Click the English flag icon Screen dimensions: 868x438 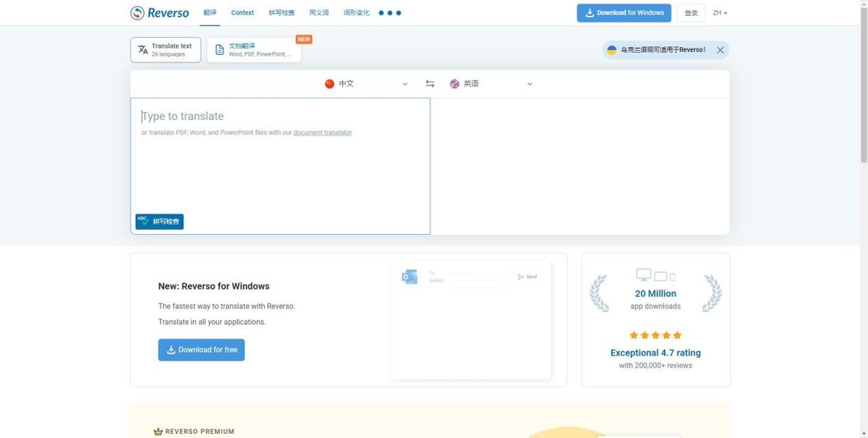(x=454, y=84)
